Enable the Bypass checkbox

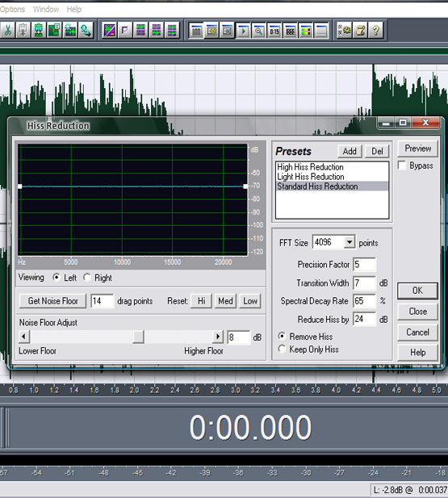click(402, 165)
